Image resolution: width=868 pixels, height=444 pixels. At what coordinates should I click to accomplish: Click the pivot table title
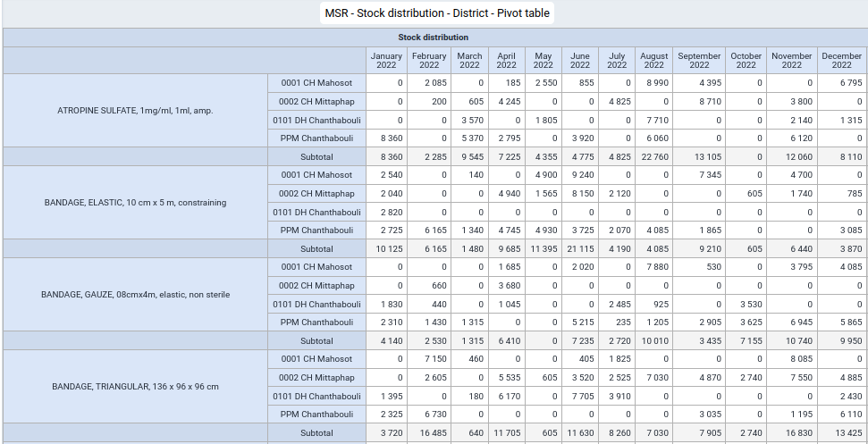[437, 13]
